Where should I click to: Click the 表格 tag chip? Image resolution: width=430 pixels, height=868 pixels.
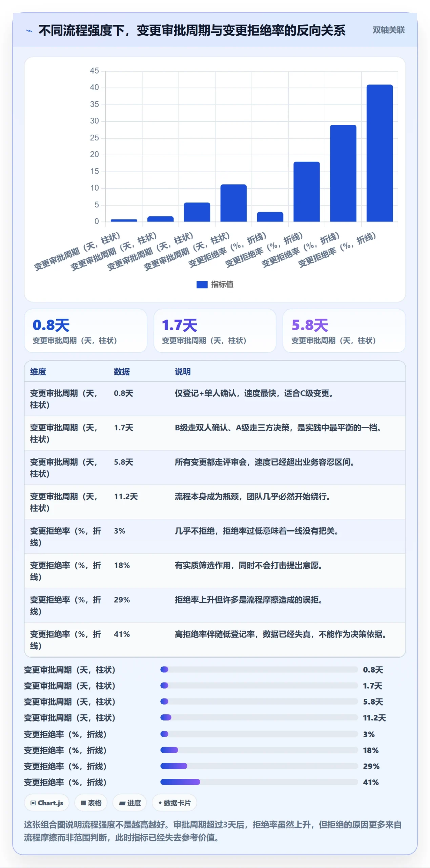(91, 803)
